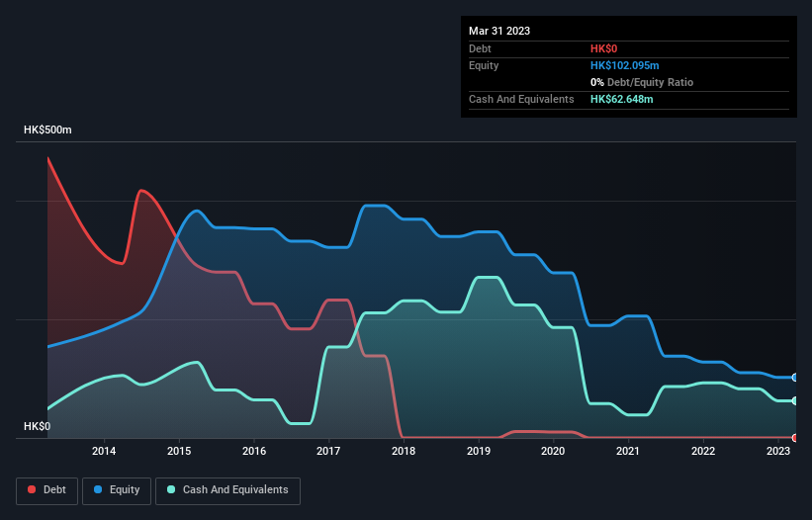Screen dimensions: 812x520
Task: Click the HK$0 debt value in tooltip
Action: tap(604, 48)
